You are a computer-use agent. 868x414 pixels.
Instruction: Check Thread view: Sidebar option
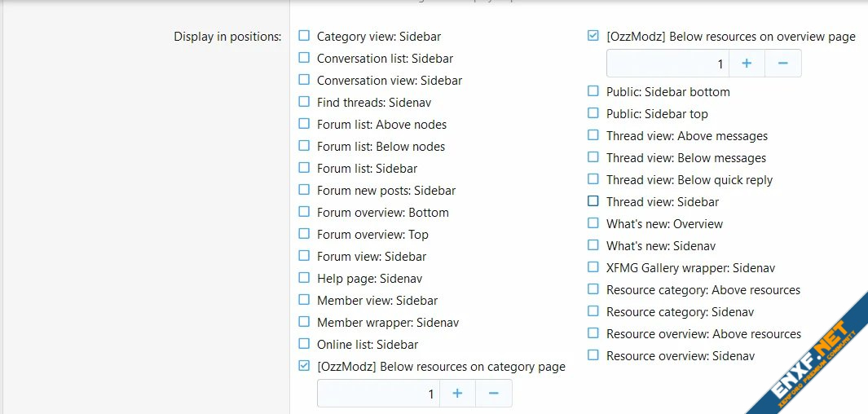coord(593,201)
